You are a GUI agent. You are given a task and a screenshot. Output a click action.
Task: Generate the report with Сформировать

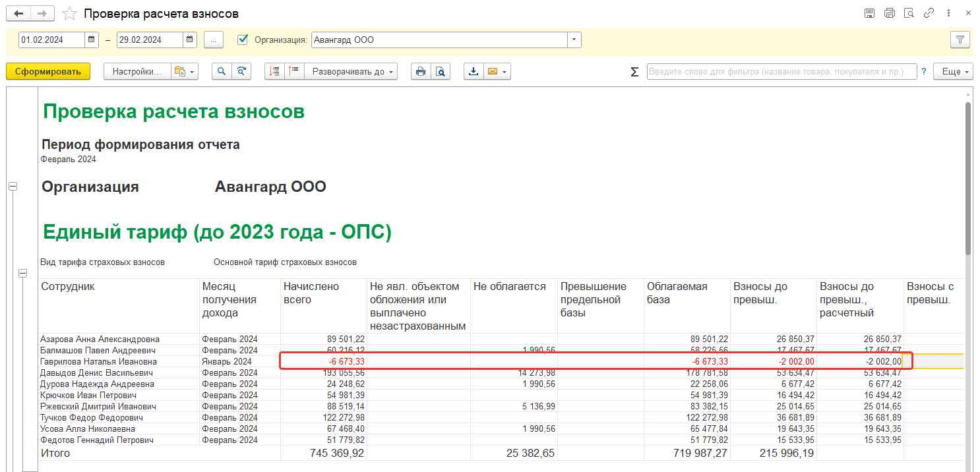pyautogui.click(x=48, y=71)
